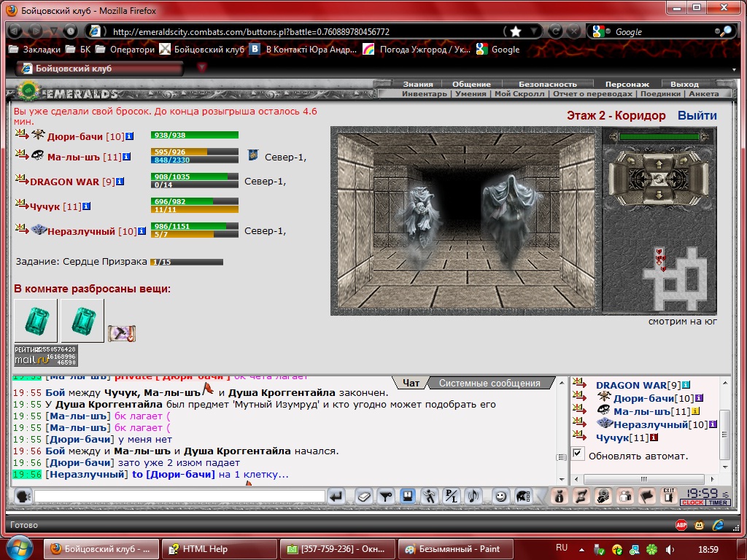The image size is (747, 560).
Task: Switch to the TIMER mode
Action: coord(718,502)
